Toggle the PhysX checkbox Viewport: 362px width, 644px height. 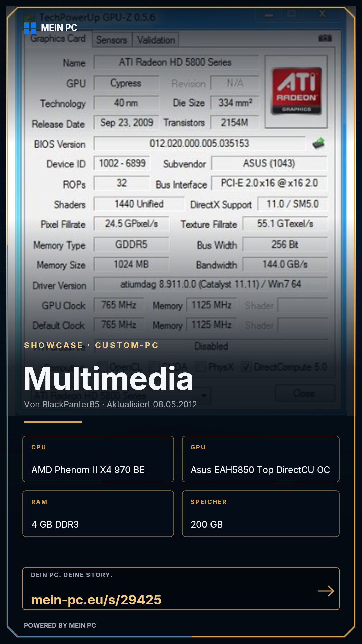click(201, 367)
